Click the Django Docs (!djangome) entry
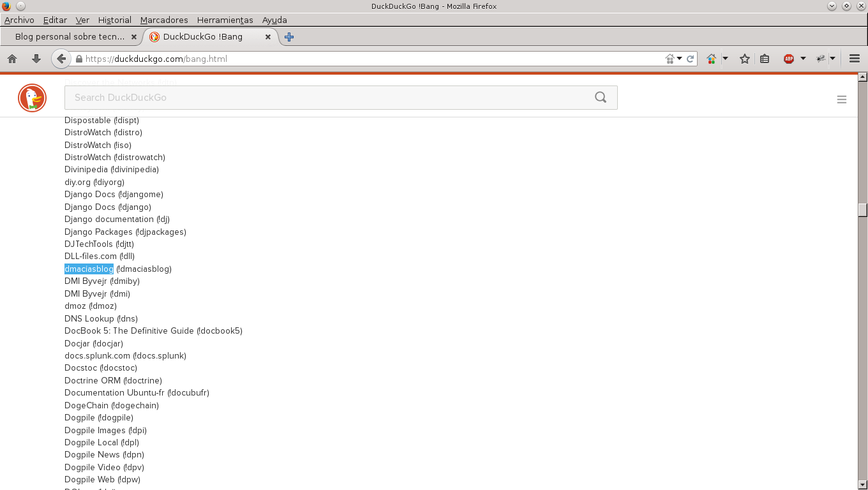The width and height of the screenshot is (868, 490). click(114, 194)
